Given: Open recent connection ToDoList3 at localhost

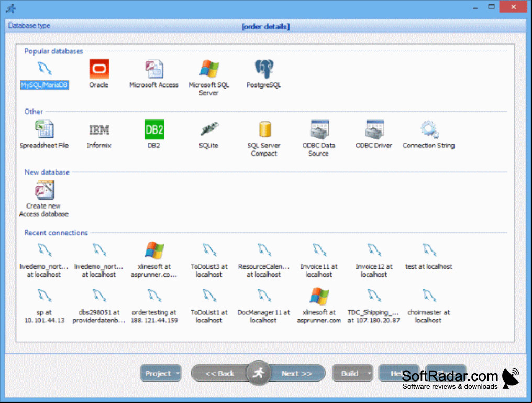Looking at the screenshot, I should (209, 260).
